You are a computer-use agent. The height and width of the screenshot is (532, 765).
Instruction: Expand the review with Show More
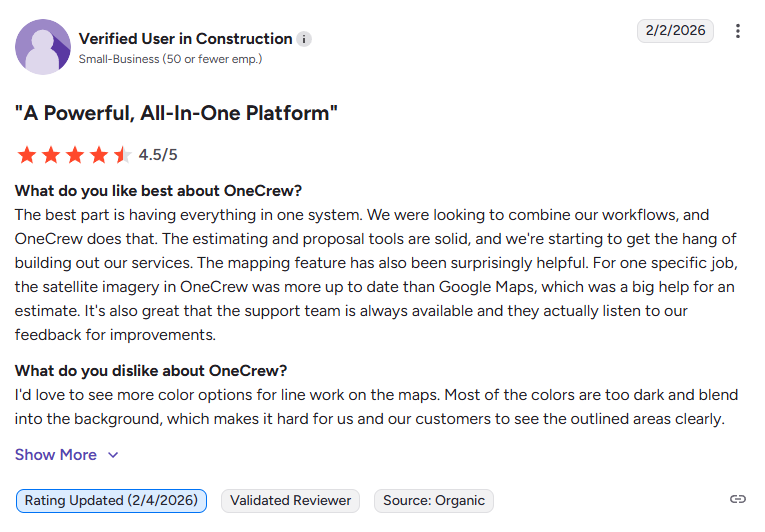67,454
